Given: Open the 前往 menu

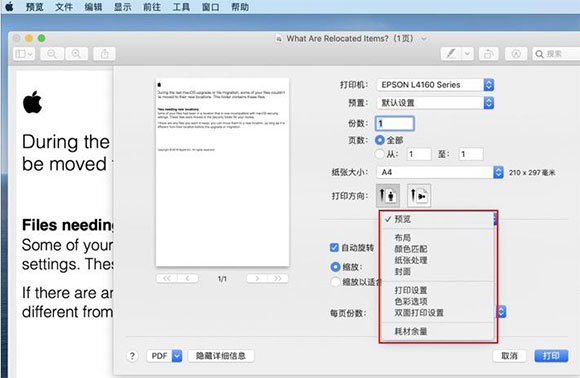Looking at the screenshot, I should click(x=152, y=7).
